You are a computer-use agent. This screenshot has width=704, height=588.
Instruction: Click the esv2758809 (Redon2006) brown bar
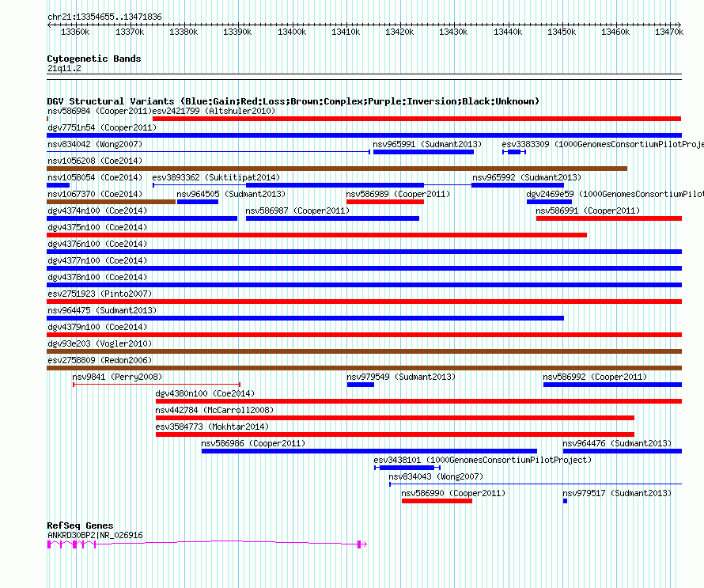point(364,368)
